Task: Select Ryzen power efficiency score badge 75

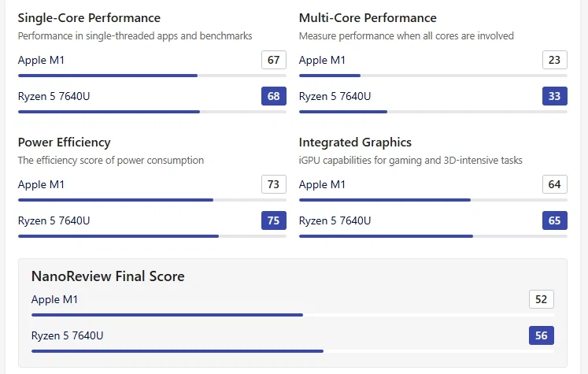Action: [x=274, y=221]
